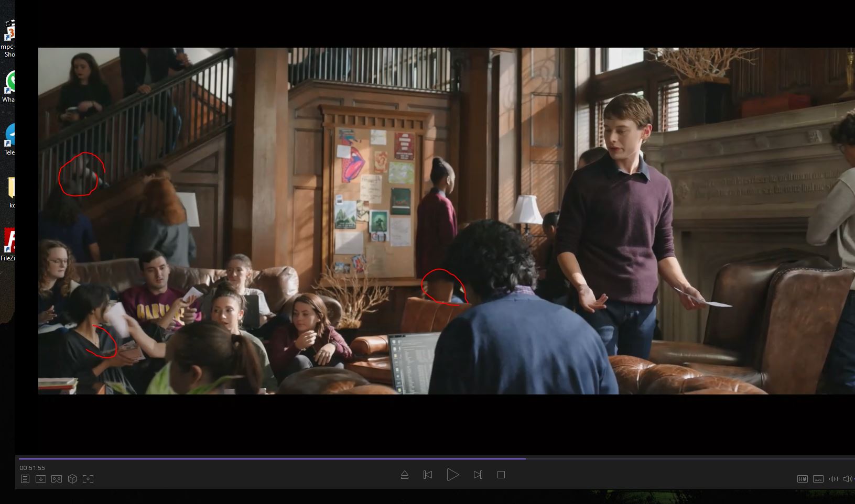Toggle subtitles with the caption icon
The height and width of the screenshot is (504, 855).
[818, 479]
